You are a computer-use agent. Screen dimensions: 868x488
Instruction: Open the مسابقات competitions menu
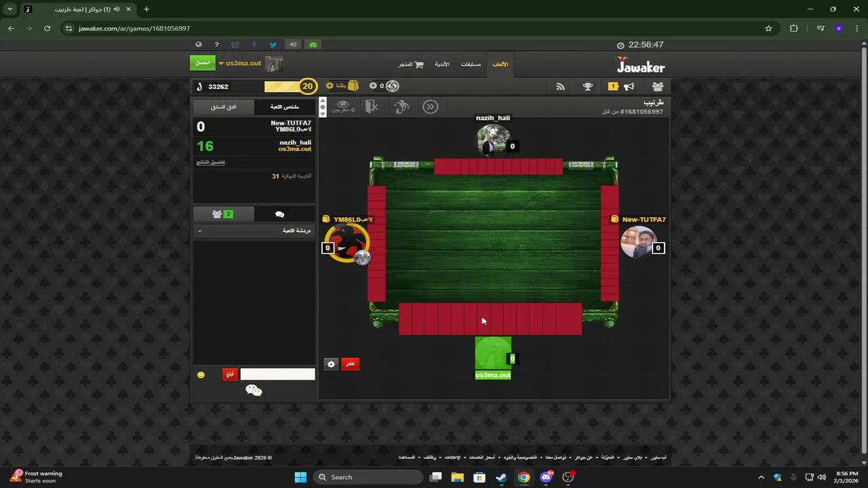coord(471,64)
